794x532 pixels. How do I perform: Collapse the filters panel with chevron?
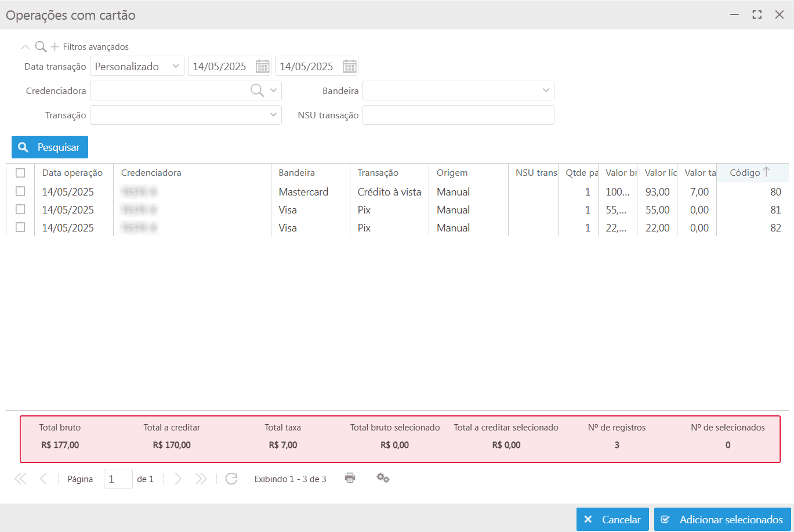coord(25,47)
